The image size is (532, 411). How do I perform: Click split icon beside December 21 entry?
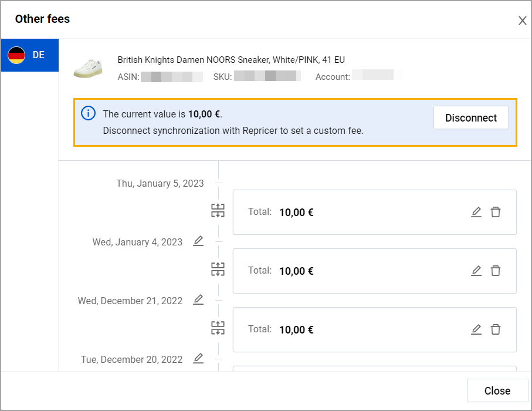tap(218, 328)
